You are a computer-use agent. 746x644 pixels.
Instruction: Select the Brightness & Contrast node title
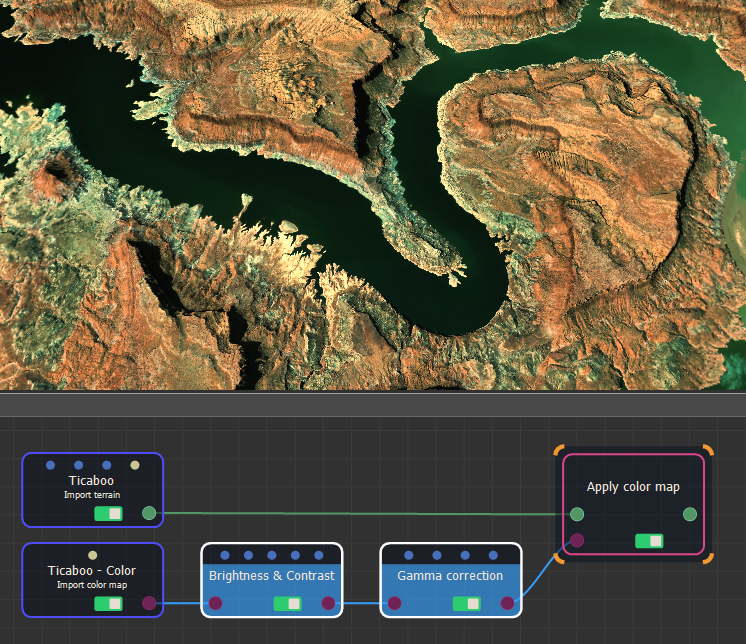click(272, 576)
